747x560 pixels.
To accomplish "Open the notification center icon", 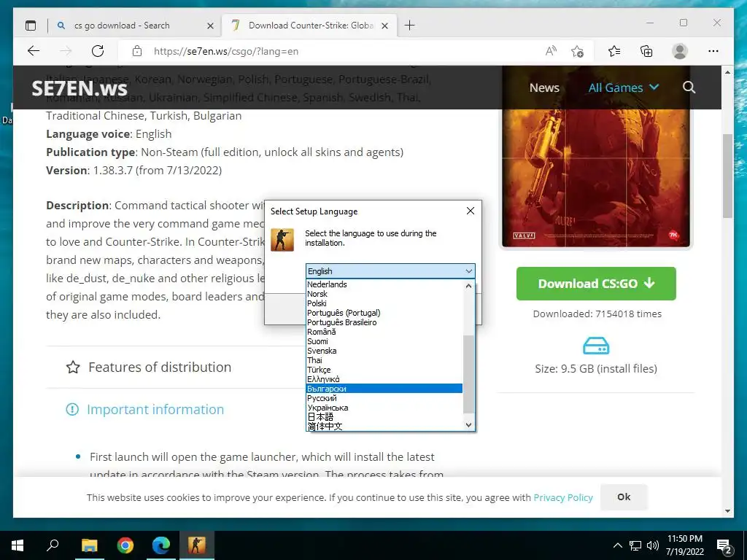I will (x=725, y=546).
